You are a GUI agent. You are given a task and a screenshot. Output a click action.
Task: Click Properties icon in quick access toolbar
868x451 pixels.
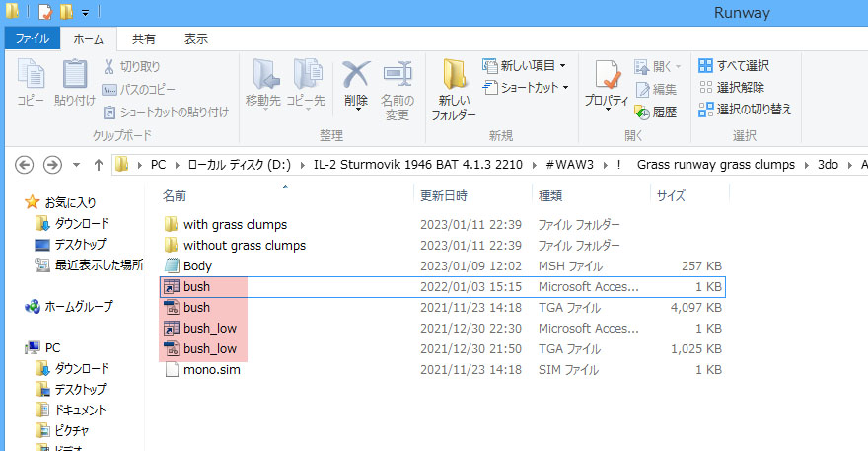(45, 12)
